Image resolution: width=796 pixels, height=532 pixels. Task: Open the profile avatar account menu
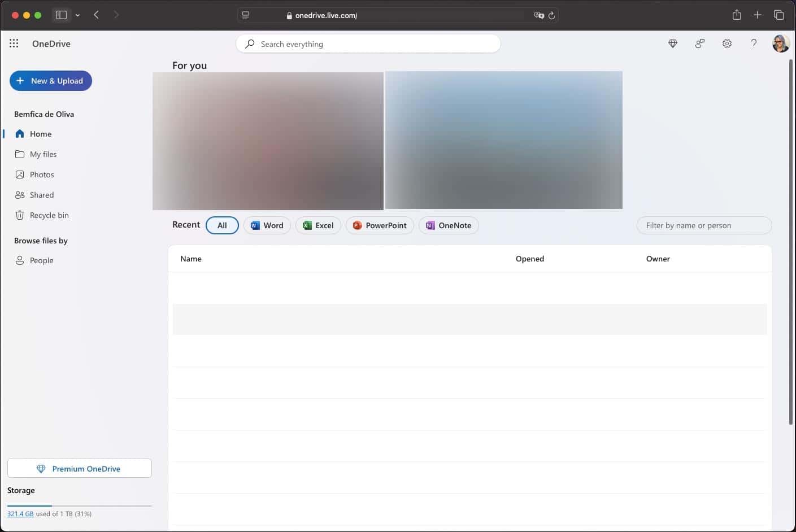(x=781, y=43)
